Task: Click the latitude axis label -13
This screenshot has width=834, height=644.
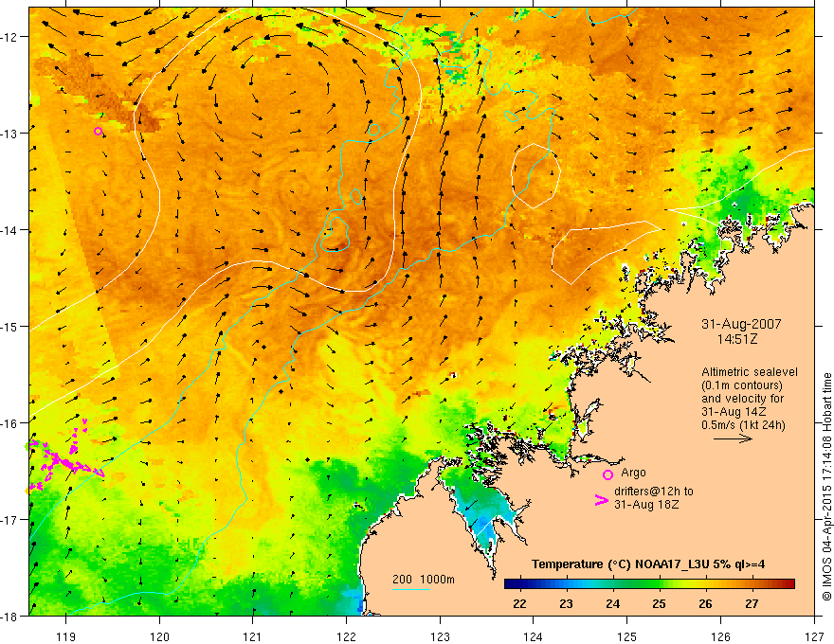Action: click(x=10, y=134)
